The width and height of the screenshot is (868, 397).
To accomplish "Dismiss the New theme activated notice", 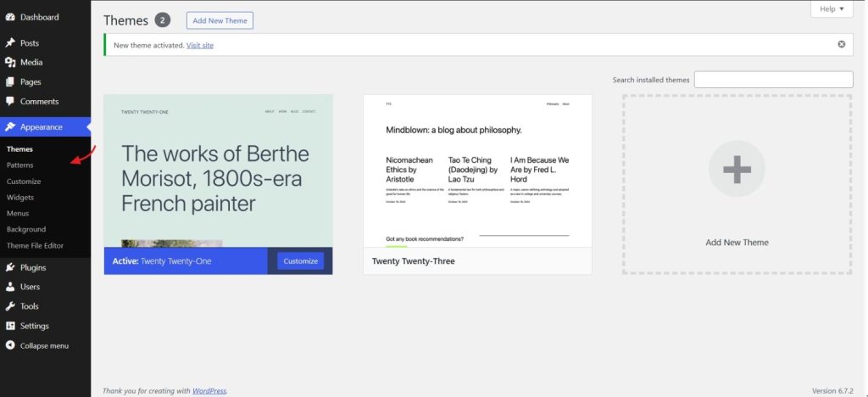I will 842,44.
